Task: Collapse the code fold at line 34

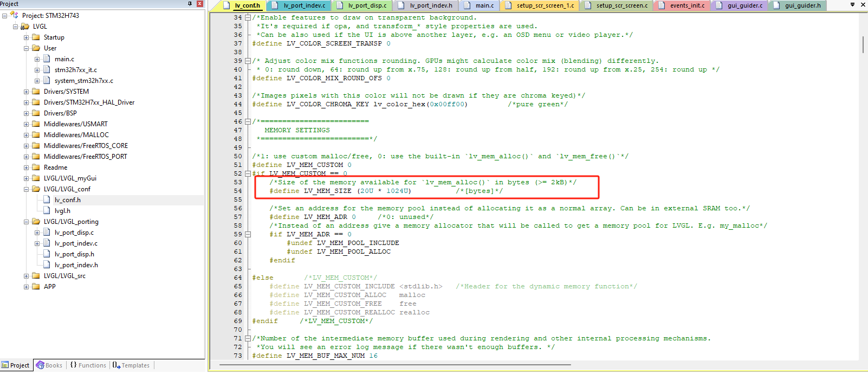Action: click(248, 17)
